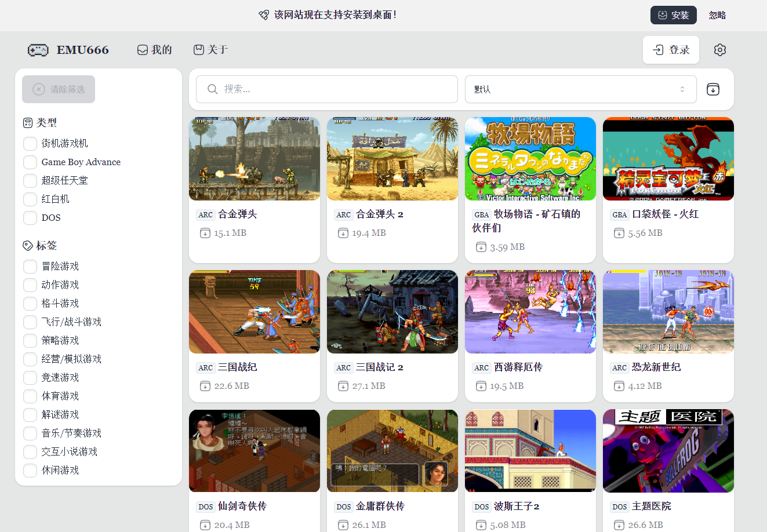Click the ARC badge on 合金弹头
The height and width of the screenshot is (532, 767).
point(206,214)
